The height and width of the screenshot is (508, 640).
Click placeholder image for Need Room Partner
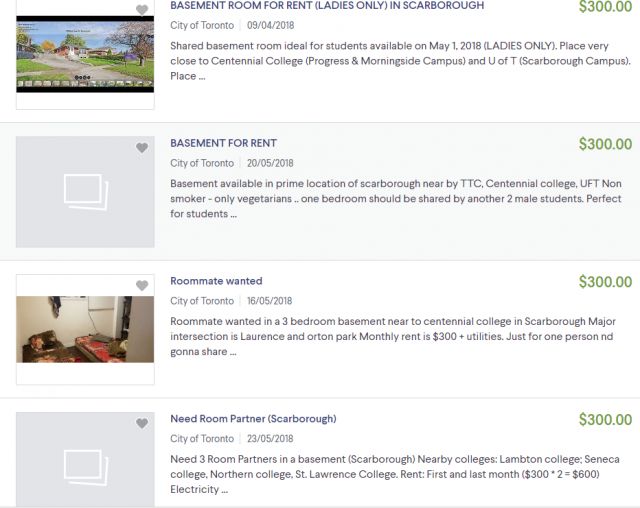point(85,460)
